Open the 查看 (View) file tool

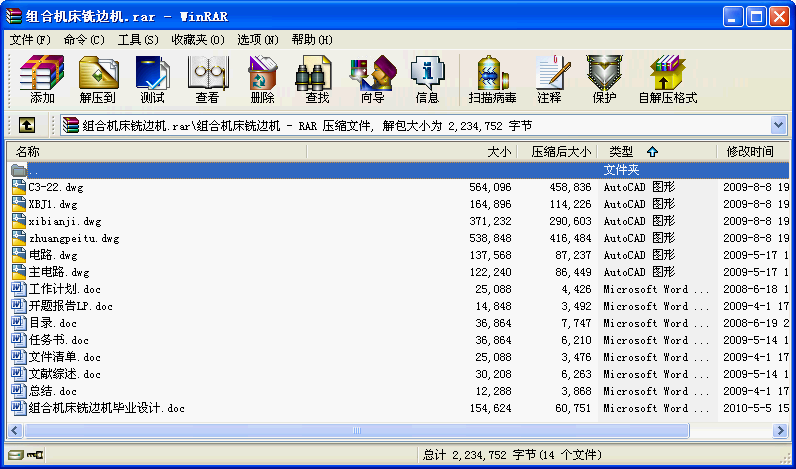[208, 80]
